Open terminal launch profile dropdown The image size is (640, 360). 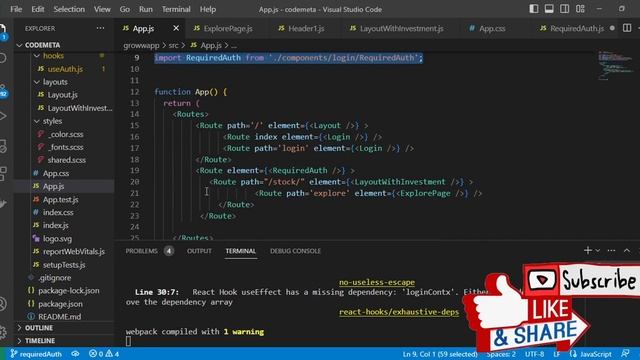pos(598,250)
